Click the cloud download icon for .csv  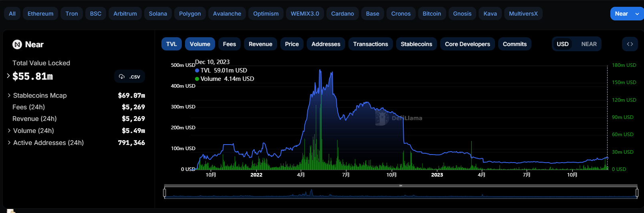(x=122, y=76)
